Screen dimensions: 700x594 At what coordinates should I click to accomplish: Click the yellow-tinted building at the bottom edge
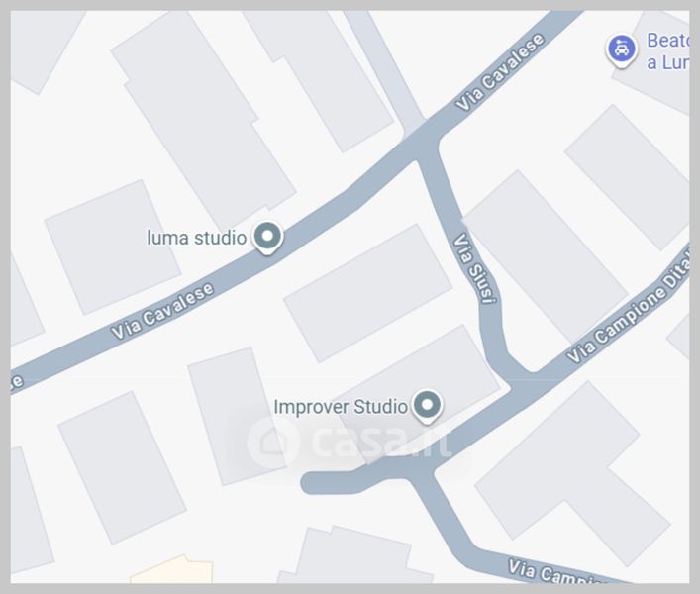pyautogui.click(x=172, y=570)
